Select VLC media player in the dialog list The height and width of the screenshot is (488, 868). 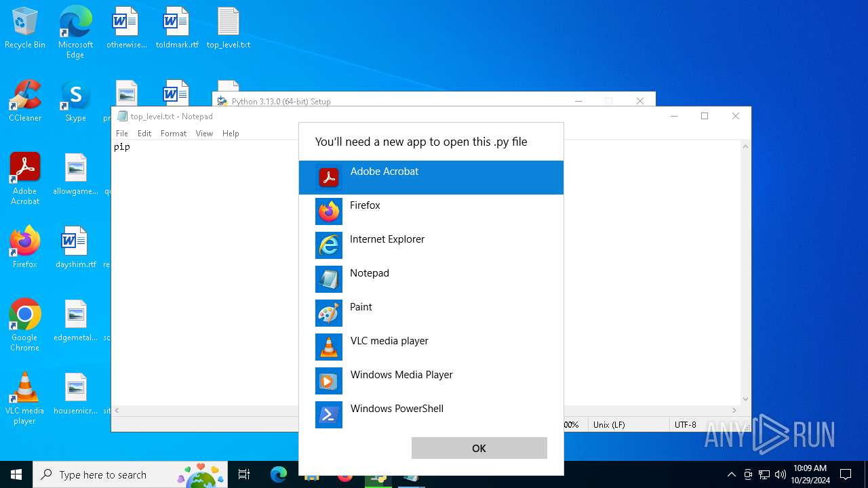point(431,347)
